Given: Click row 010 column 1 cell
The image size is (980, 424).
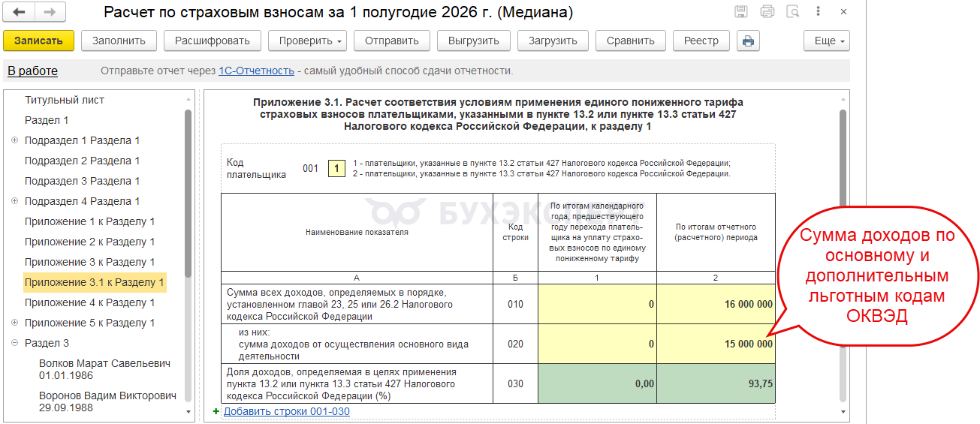Looking at the screenshot, I should (x=597, y=304).
